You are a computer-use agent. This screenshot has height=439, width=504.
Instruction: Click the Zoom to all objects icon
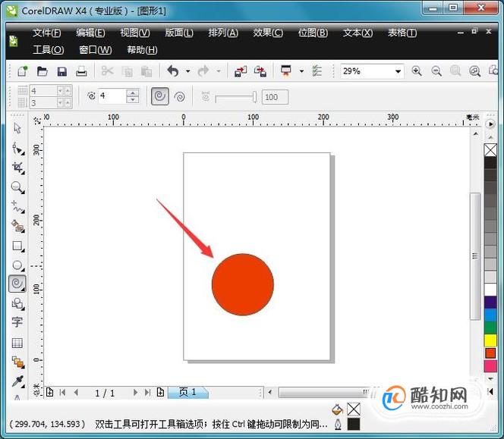click(474, 71)
